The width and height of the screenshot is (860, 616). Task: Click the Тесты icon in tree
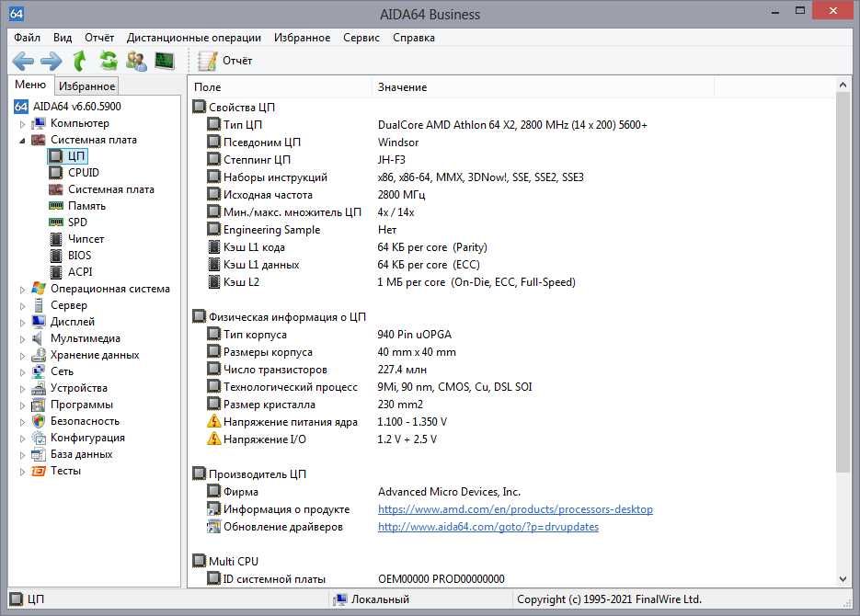point(38,471)
